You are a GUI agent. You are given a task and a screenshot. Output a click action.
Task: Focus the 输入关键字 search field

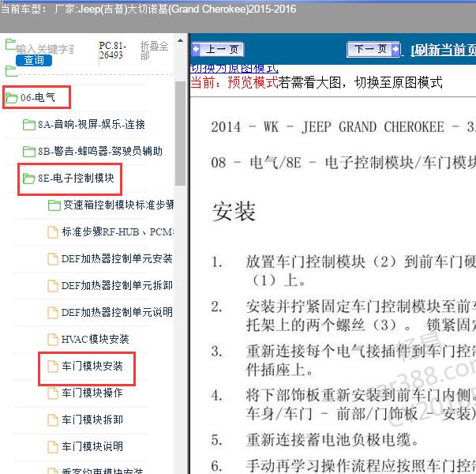point(45,49)
